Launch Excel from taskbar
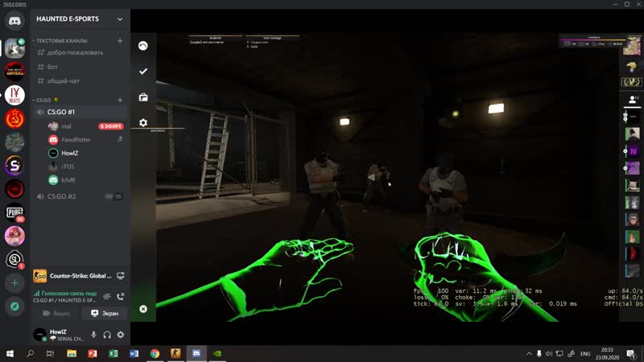644x362 pixels. 113,354
